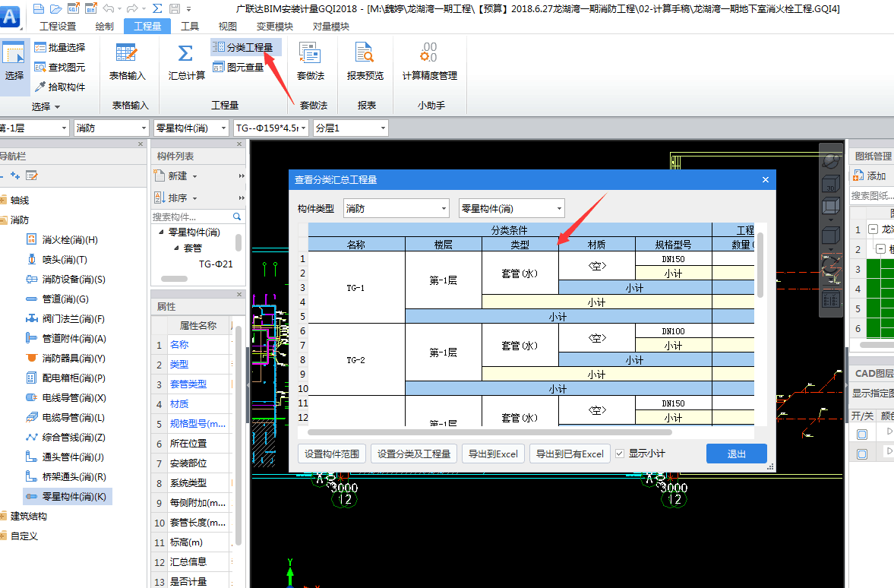
Task: Click 导出到Excel button
Action: point(493,454)
